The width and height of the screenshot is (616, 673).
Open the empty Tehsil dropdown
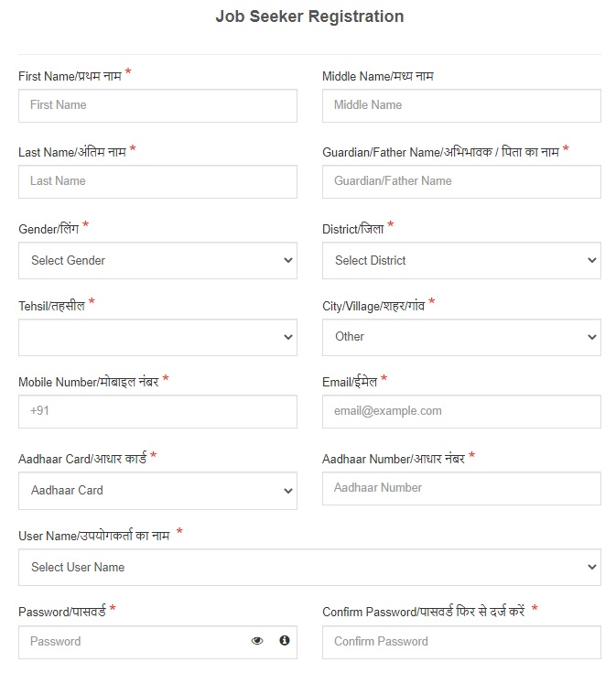pyautogui.click(x=157, y=337)
